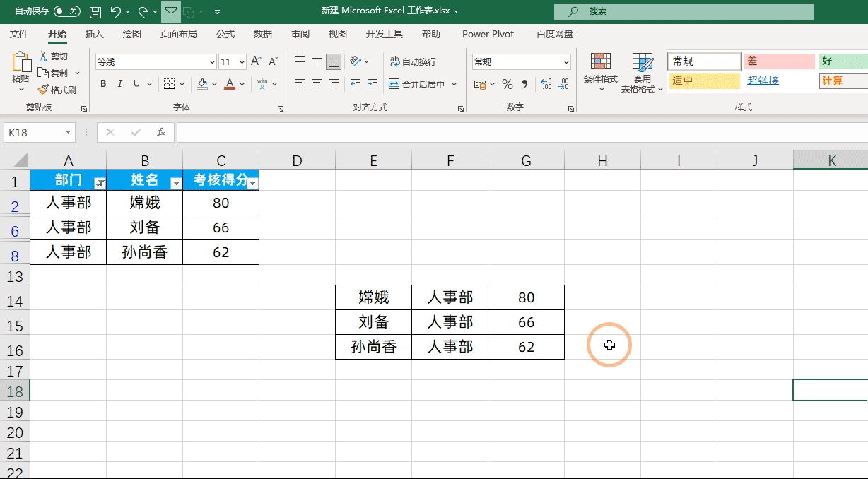Open the 部门 column filter dropdown

click(x=100, y=183)
